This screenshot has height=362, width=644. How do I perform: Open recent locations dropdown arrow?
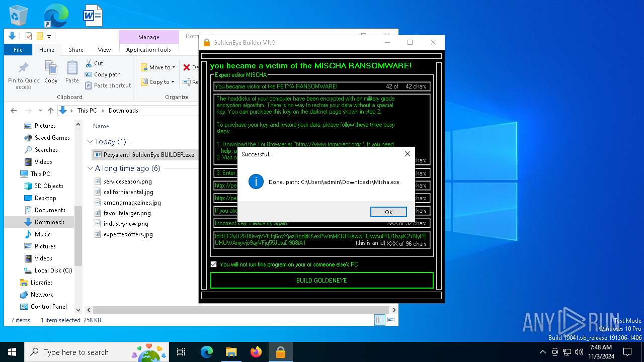[x=40, y=111]
